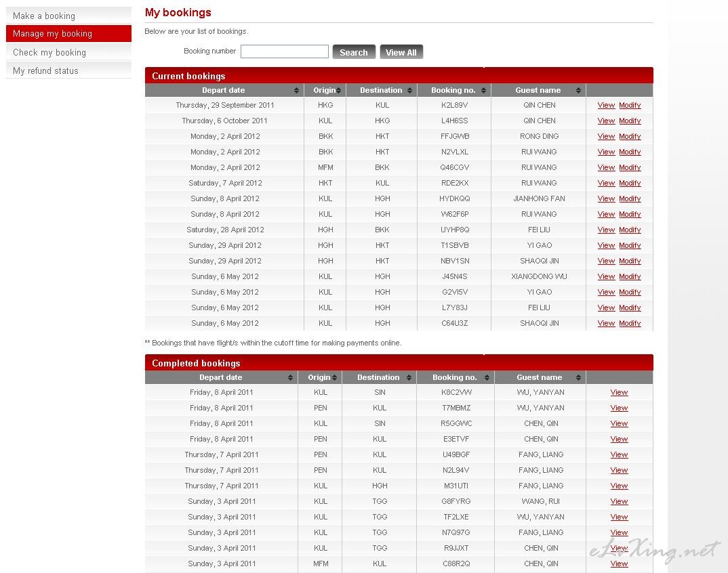
Task: View completed booking T7MBMZ
Action: coord(619,408)
